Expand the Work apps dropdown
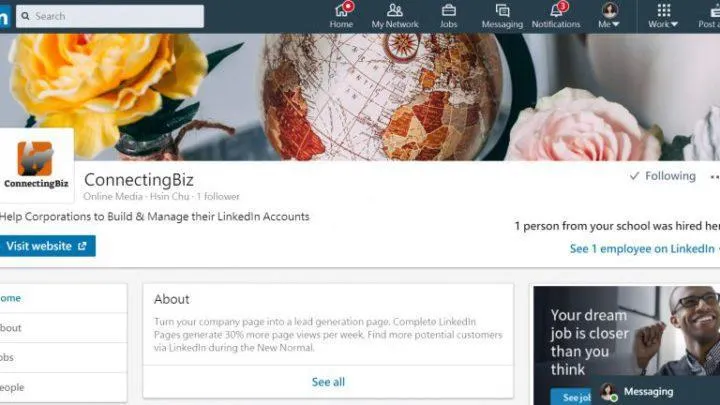Viewport: 720px width, 405px height. [x=663, y=16]
